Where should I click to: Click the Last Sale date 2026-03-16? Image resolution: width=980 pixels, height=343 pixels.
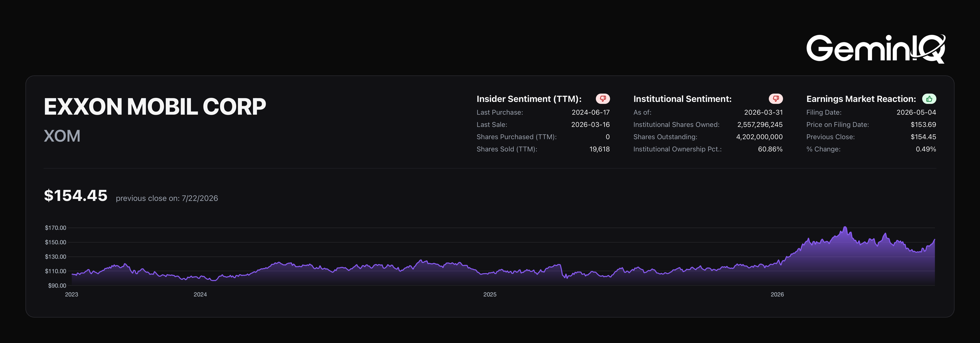point(590,125)
